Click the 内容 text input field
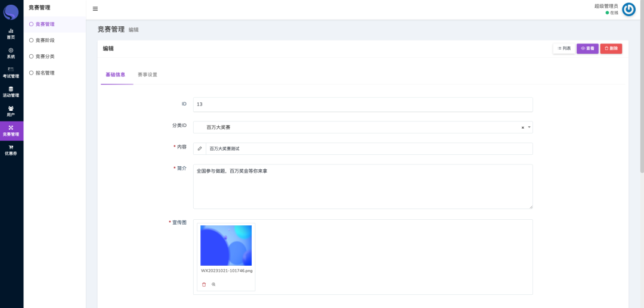Screen dimensions: 644x308 (369, 148)
